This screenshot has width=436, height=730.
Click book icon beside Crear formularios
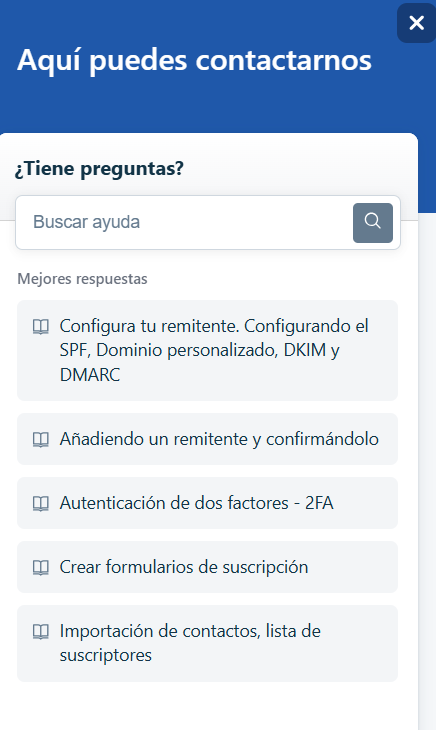click(x=41, y=568)
